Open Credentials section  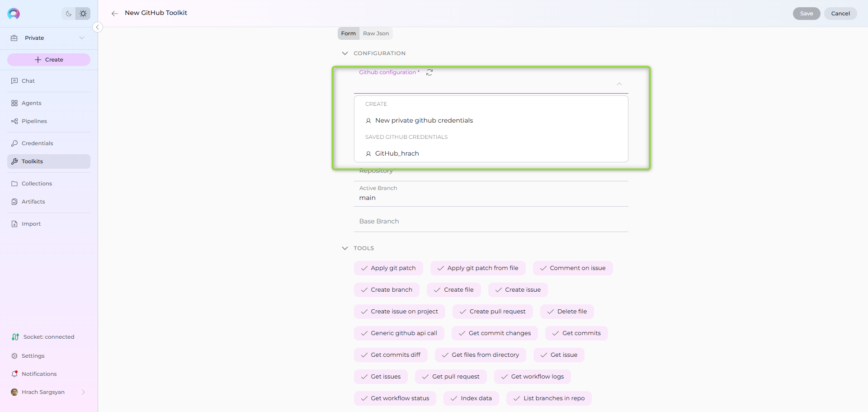tap(49, 143)
